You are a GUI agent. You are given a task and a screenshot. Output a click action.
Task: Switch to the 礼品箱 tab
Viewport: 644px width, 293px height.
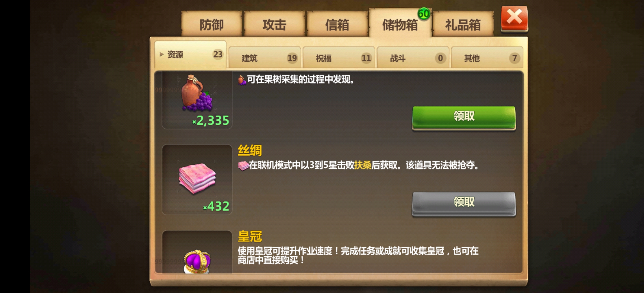point(463,24)
